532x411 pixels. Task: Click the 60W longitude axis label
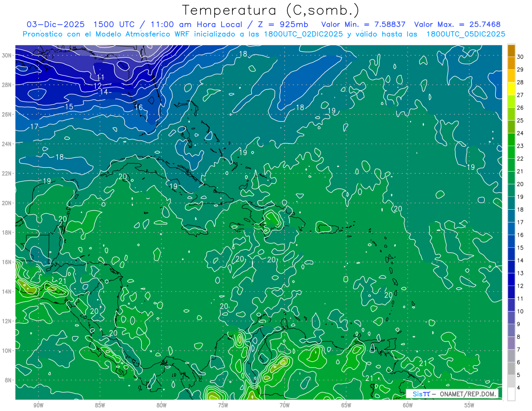pyautogui.click(x=408, y=405)
